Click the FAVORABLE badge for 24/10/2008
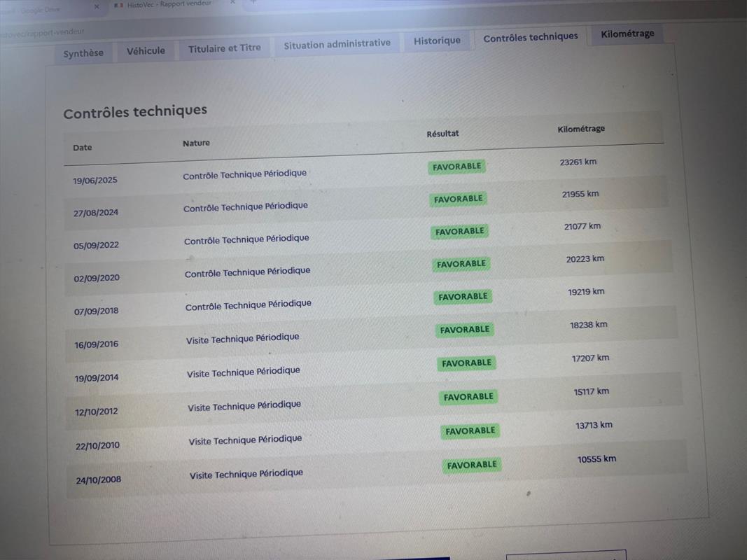This screenshot has height=560, width=747. click(x=472, y=465)
